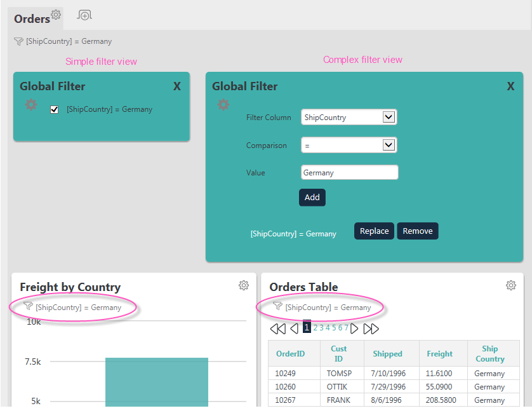Click funnel icon in Freight by Country panel
The width and height of the screenshot is (532, 420).
(28, 306)
